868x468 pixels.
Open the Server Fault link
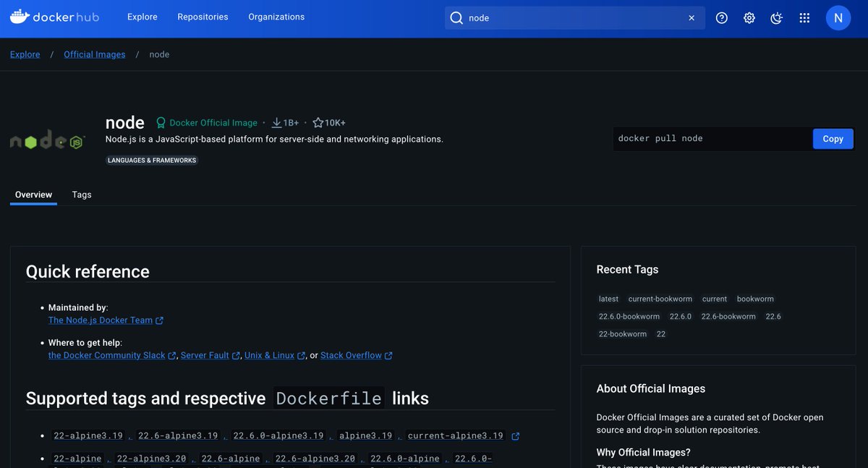205,355
